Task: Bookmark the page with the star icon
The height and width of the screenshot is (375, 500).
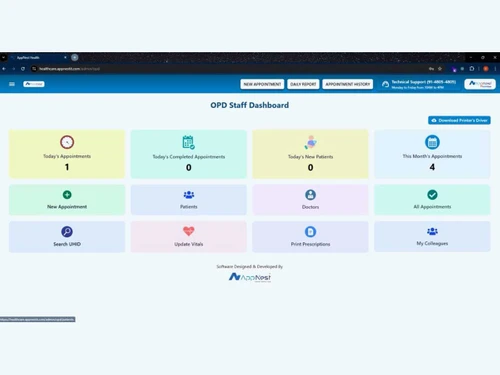Action: point(440,69)
